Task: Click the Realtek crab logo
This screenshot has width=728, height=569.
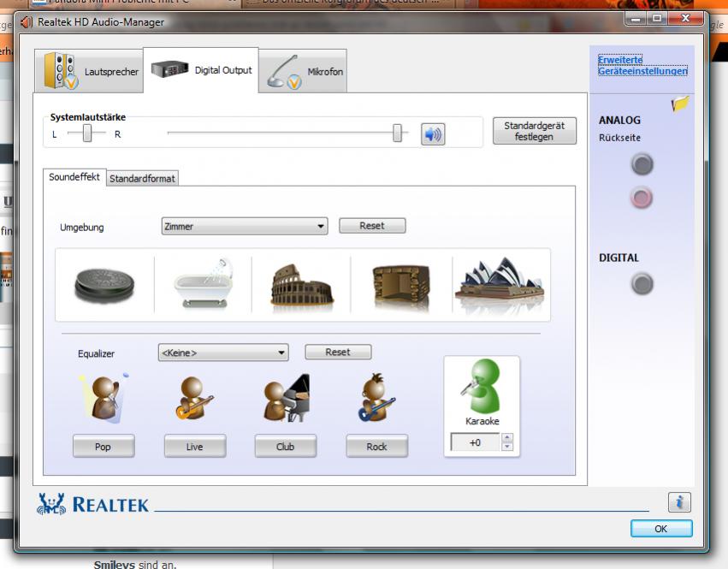Action: pos(51,504)
